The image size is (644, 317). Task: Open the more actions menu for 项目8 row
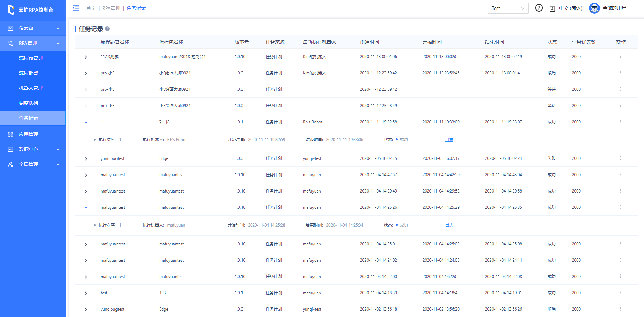[620, 122]
